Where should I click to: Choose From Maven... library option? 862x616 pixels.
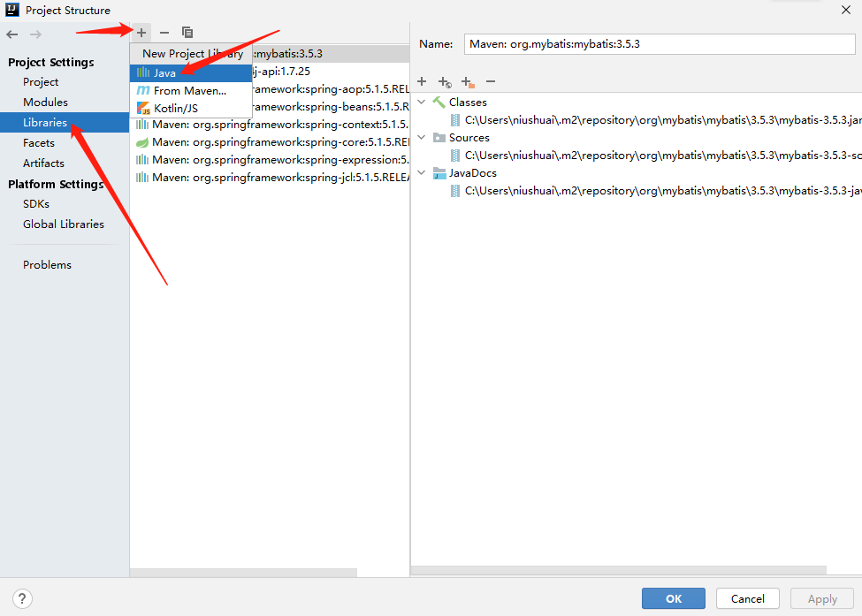point(191,91)
